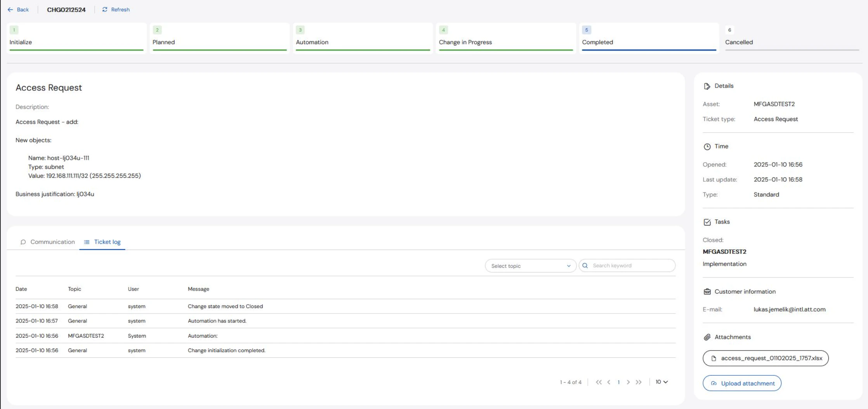Click the Opened time 2025-01-10 16:56
This screenshot has width=868, height=409.
coord(778,165)
